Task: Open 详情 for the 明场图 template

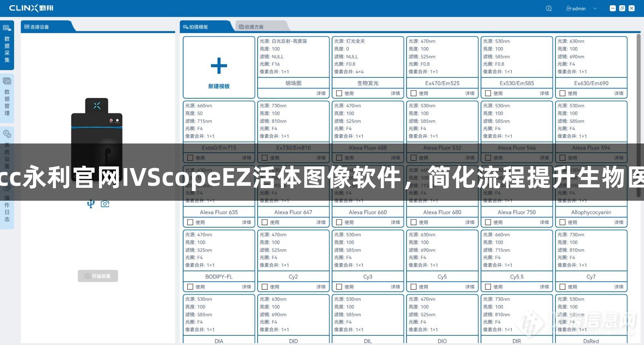Action: pos(321,94)
